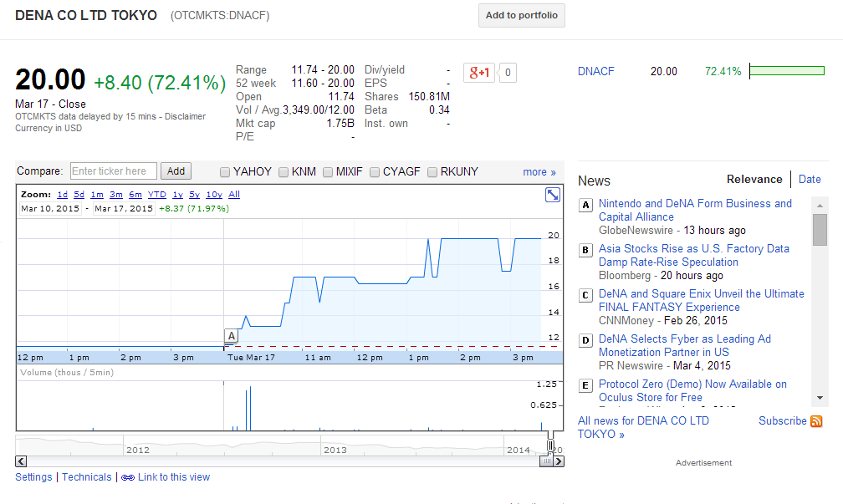Click the RSS subscribe feed icon
Screen dimensions: 843x504
[x=816, y=421]
